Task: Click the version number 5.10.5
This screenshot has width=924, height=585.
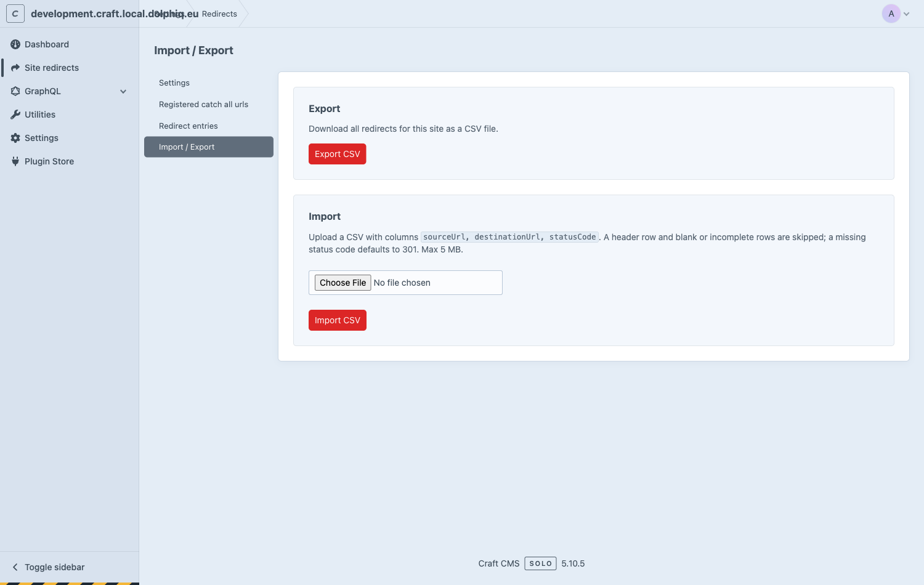Action: click(x=573, y=563)
